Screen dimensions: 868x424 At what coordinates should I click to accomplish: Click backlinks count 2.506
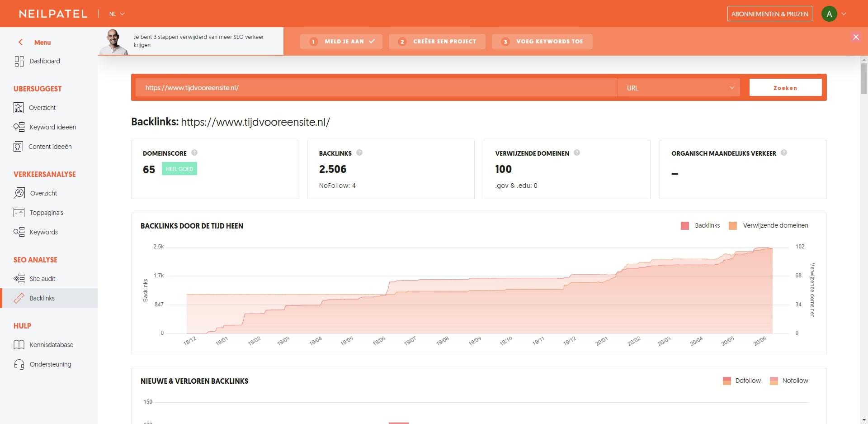[333, 169]
